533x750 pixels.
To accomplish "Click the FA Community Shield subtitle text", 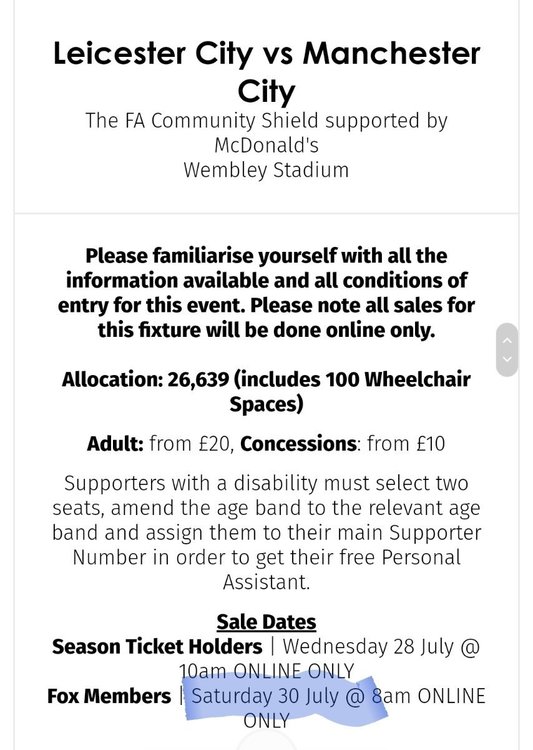I will 266,133.
